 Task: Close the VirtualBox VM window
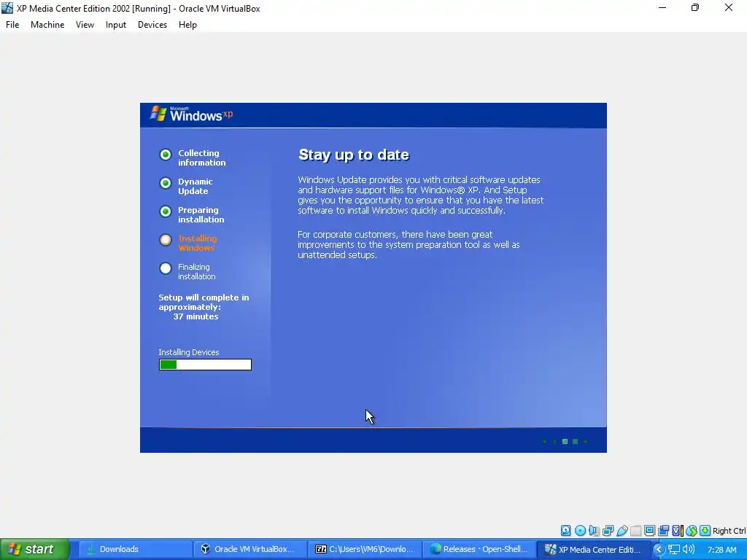coord(729,8)
